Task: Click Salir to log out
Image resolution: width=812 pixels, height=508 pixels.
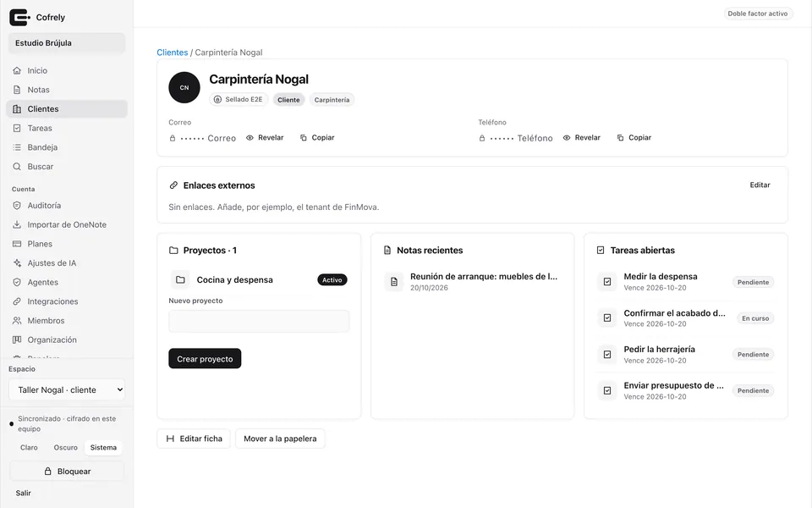Action: (x=24, y=493)
